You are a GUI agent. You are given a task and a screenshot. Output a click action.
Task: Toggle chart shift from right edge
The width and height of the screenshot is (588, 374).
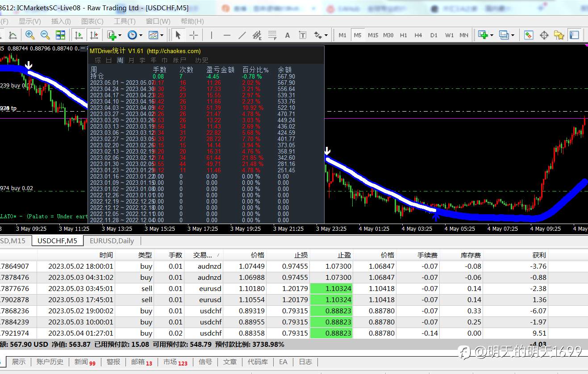pyautogui.click(x=94, y=35)
